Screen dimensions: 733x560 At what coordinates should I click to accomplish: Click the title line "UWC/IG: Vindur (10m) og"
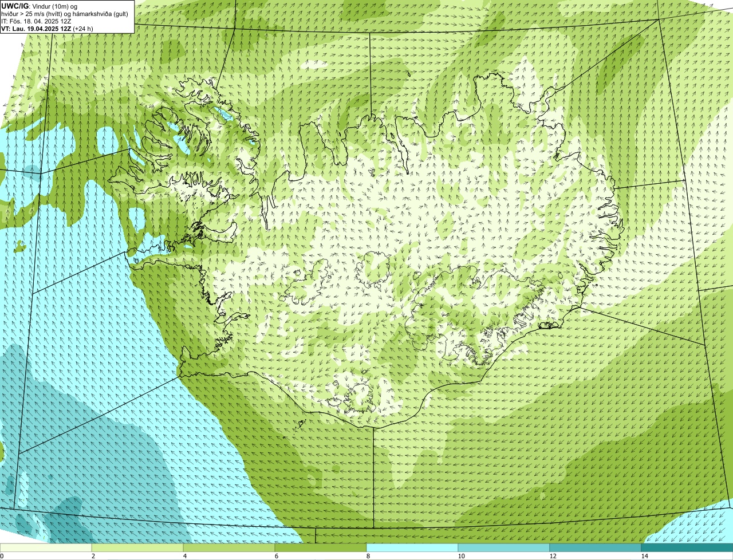(39, 6)
